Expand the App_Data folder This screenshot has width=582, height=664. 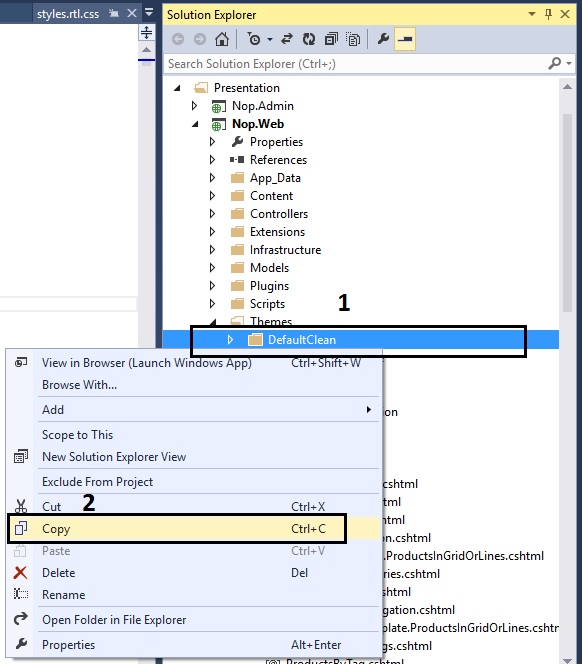212,178
